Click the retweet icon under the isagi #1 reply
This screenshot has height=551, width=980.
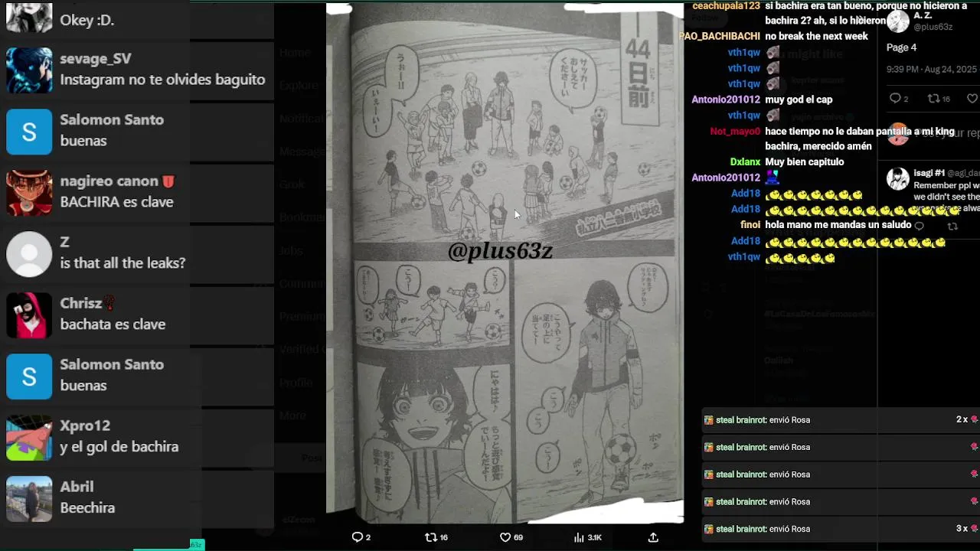coord(952,227)
